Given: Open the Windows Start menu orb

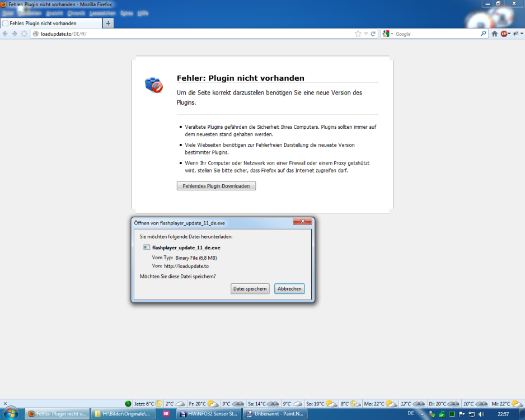Looking at the screenshot, I should pyautogui.click(x=11, y=414).
